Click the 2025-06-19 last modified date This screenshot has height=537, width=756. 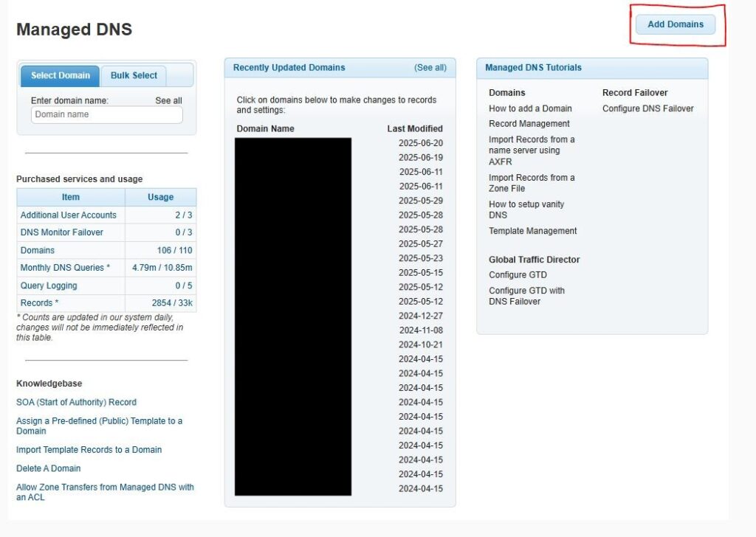coord(420,158)
